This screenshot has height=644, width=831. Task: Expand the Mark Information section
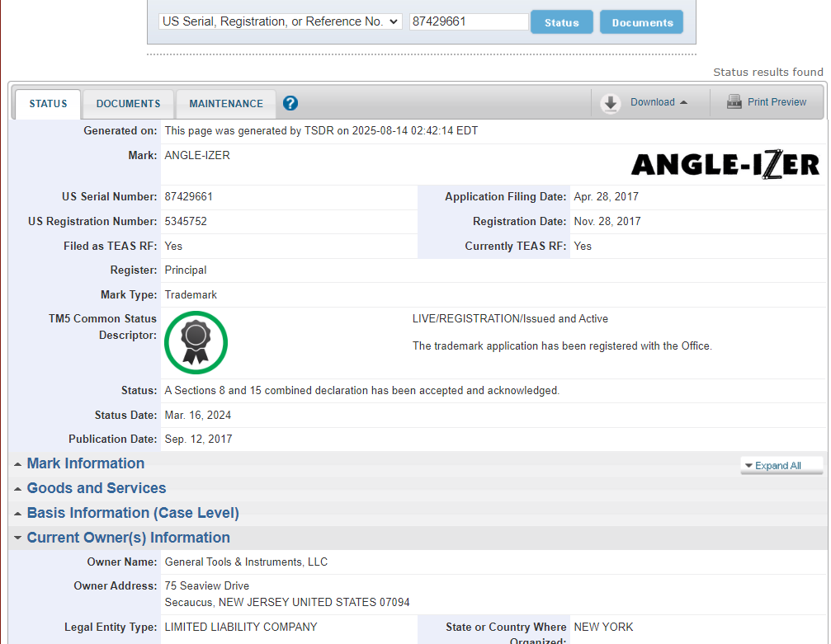coord(85,463)
